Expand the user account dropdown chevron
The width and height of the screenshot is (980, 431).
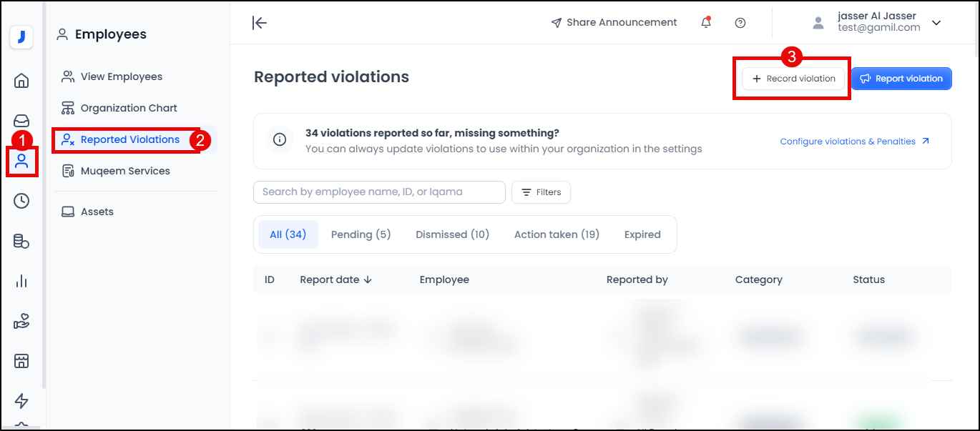tap(936, 23)
